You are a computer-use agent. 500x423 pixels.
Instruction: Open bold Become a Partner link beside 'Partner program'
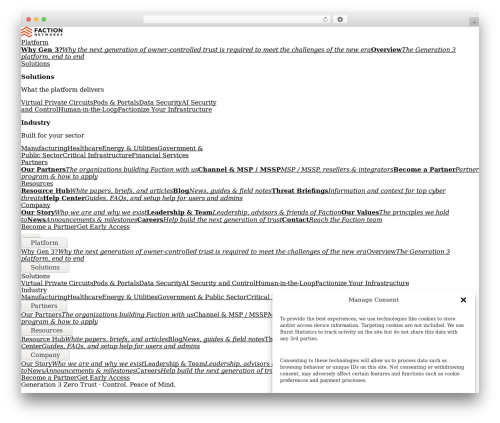pos(424,169)
